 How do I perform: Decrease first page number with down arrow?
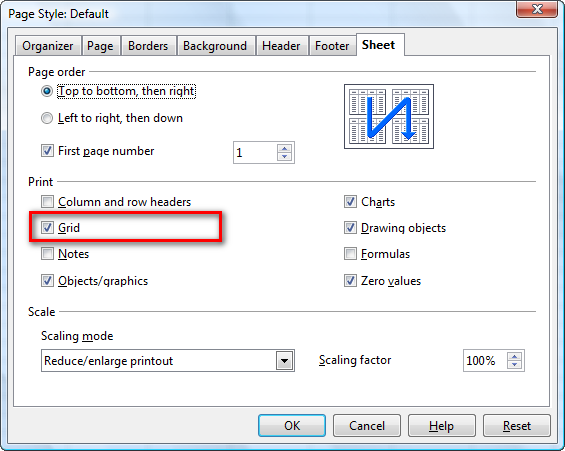(284, 157)
